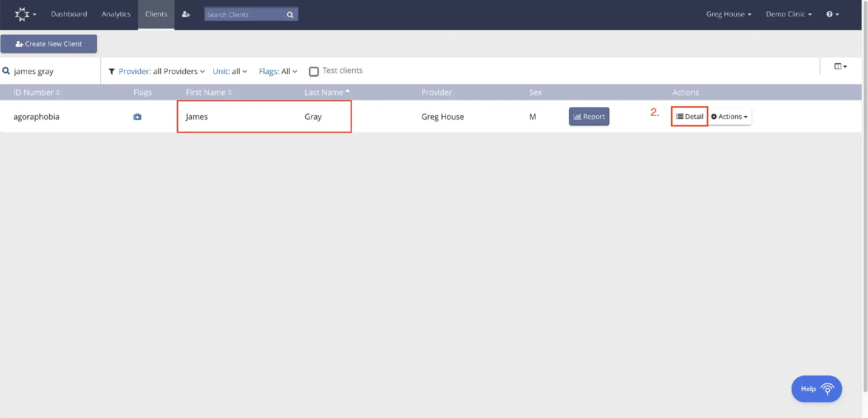This screenshot has height=418, width=868.
Task: Go to the Dashboard menu item
Action: coord(69,14)
